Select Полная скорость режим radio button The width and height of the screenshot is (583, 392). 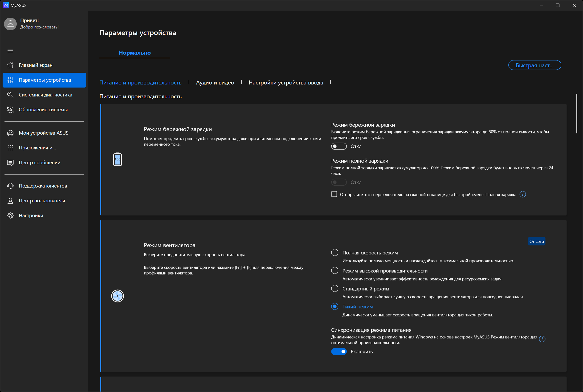(x=334, y=252)
